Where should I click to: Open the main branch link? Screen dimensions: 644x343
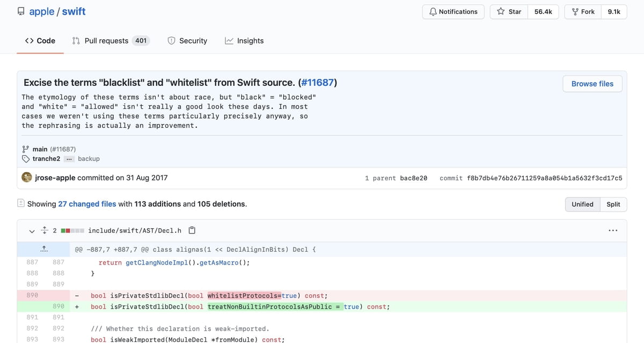(40, 149)
